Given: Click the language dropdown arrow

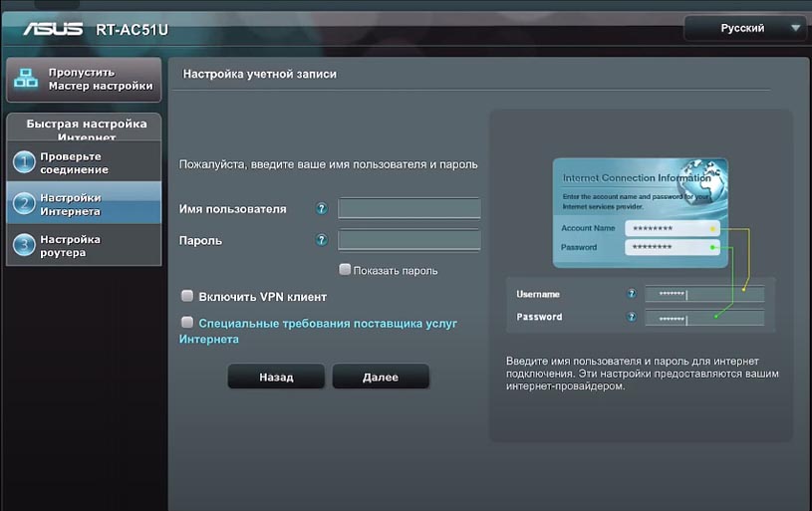Looking at the screenshot, I should 794,28.
